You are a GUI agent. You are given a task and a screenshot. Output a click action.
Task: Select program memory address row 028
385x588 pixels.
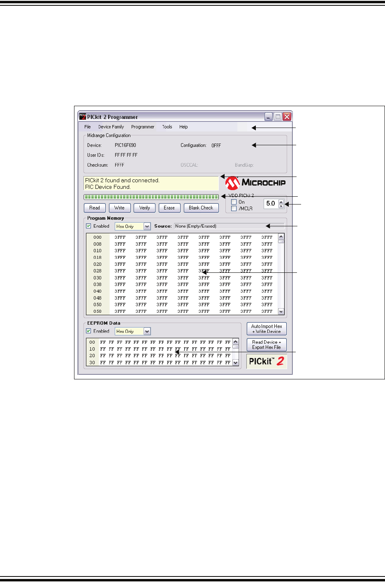[x=97, y=271]
